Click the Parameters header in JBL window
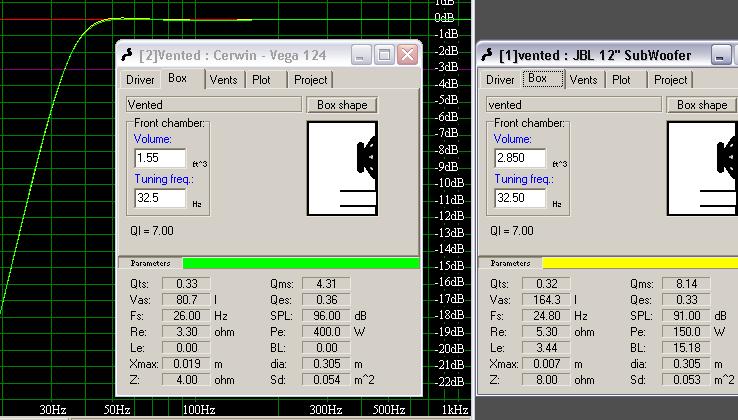 510,263
